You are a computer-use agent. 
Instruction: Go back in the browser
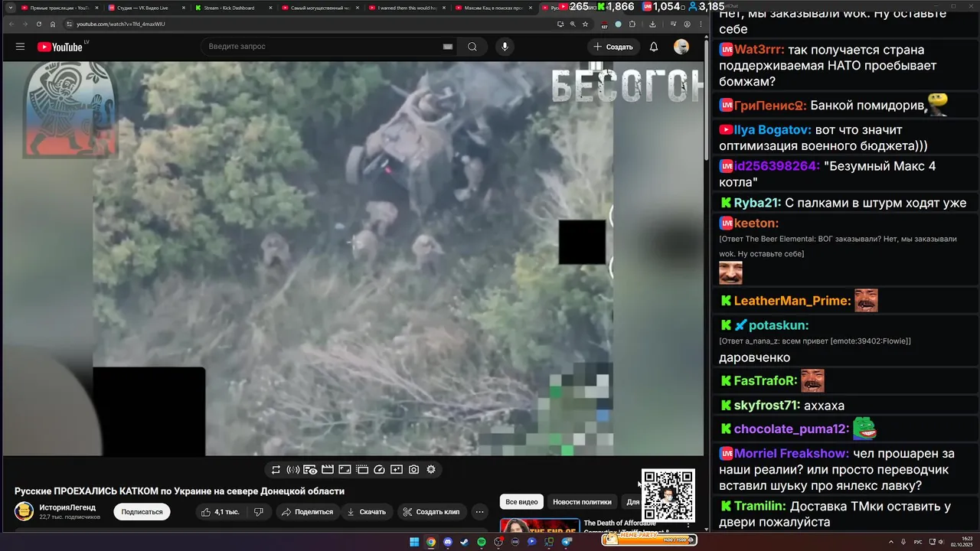pos(11,24)
